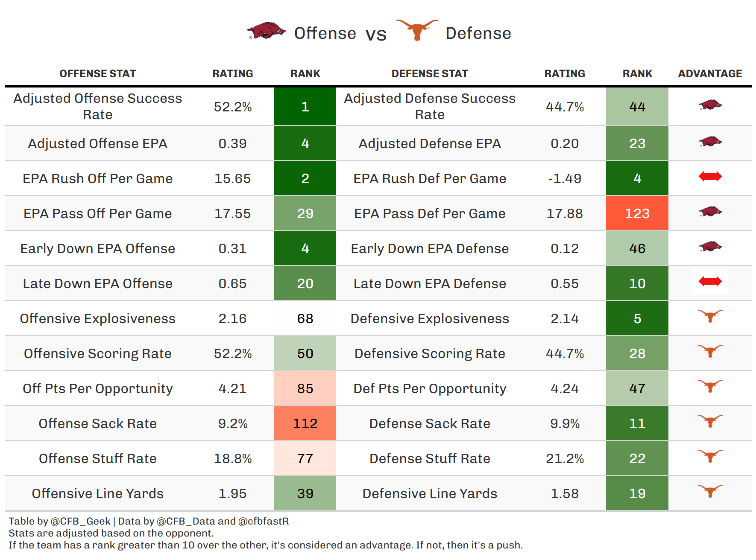Select the red push arrow in the EPA Rush row
The height and width of the screenshot is (560, 756).
(x=710, y=176)
